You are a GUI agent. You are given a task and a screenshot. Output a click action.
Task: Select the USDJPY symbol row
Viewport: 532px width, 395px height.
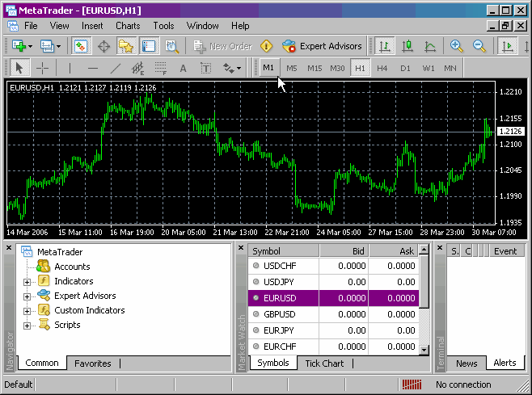[334, 282]
